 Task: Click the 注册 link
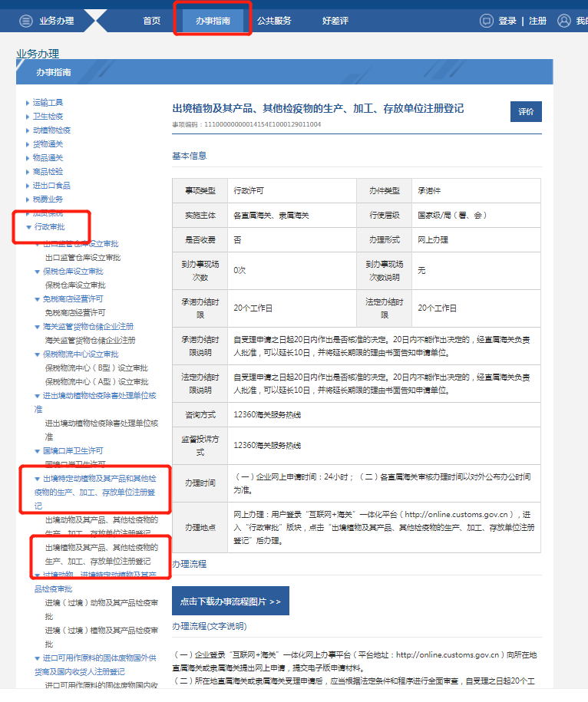tap(537, 21)
